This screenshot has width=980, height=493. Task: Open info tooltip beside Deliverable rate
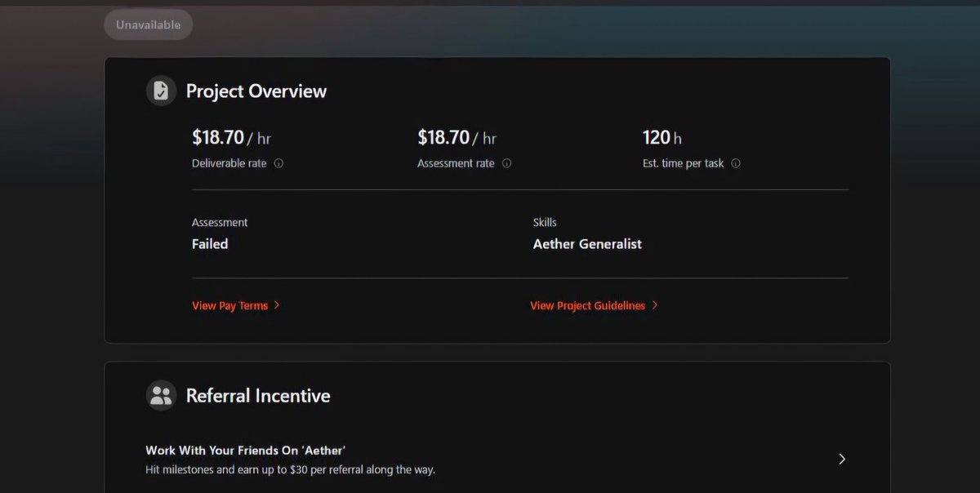[278, 163]
